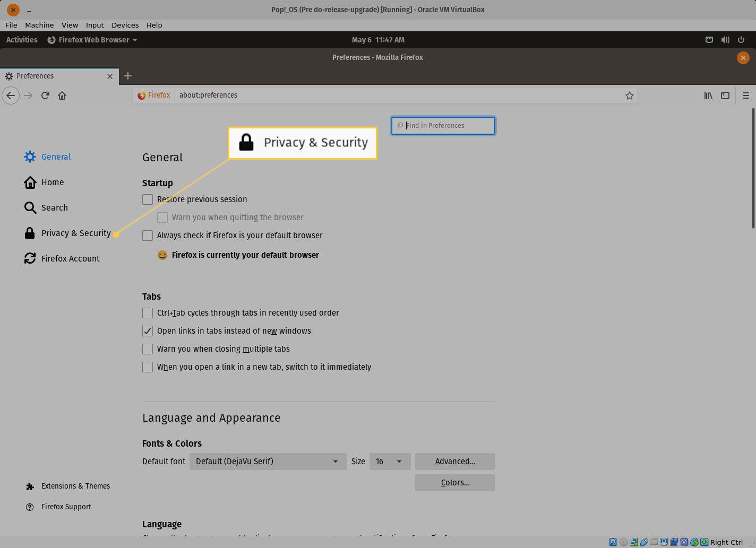756x548 pixels.
Task: Click the Advanced... fonts button
Action: pyautogui.click(x=455, y=462)
